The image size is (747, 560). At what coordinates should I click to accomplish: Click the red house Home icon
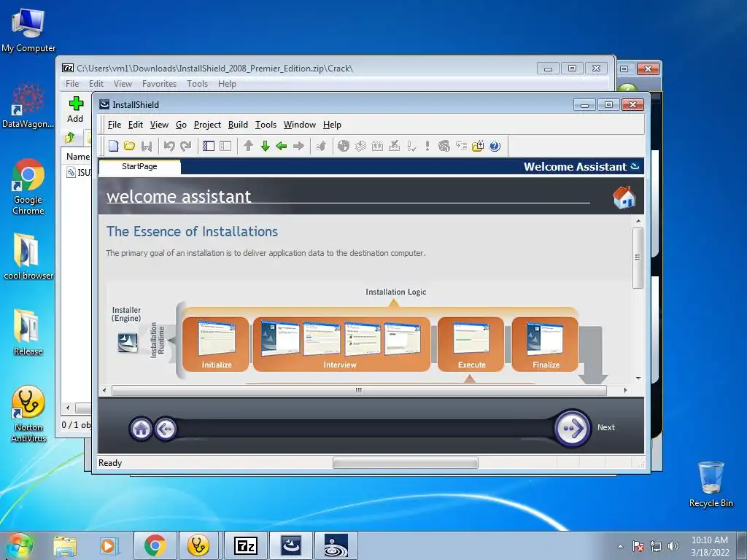coord(624,197)
